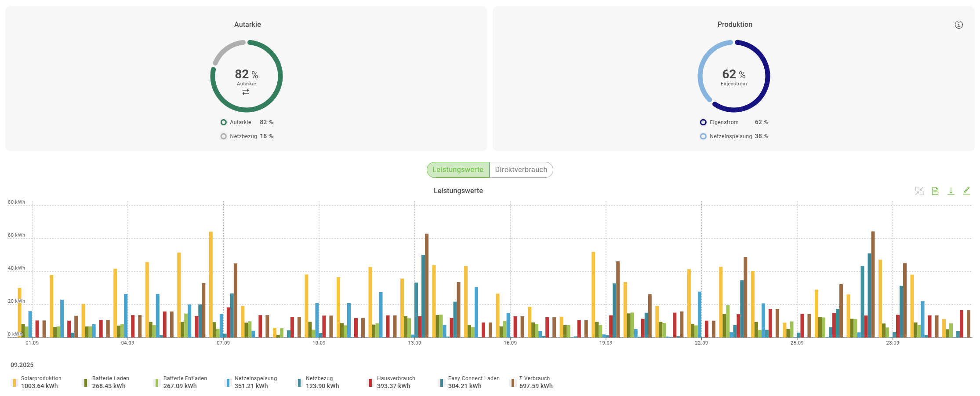Open the chart document report icon
This screenshot has height=396, width=980.
[x=935, y=191]
